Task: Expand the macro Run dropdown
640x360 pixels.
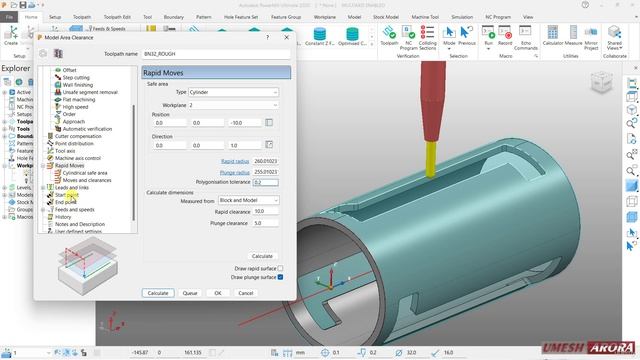Action: pyautogui.click(x=488, y=49)
